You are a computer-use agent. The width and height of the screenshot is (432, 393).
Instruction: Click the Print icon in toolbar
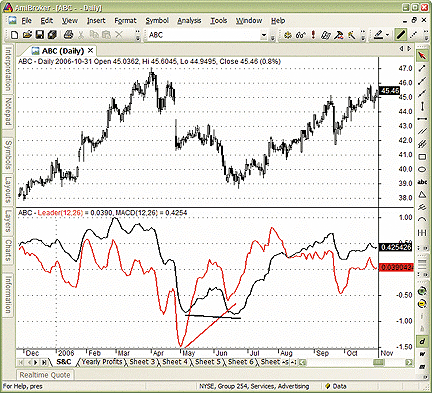pyautogui.click(x=68, y=34)
